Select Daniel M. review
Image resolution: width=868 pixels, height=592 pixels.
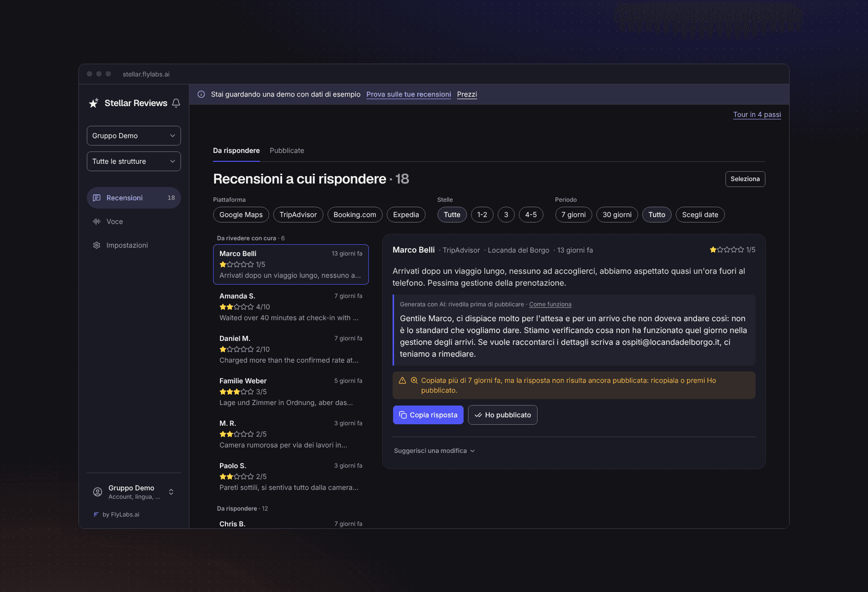[291, 349]
